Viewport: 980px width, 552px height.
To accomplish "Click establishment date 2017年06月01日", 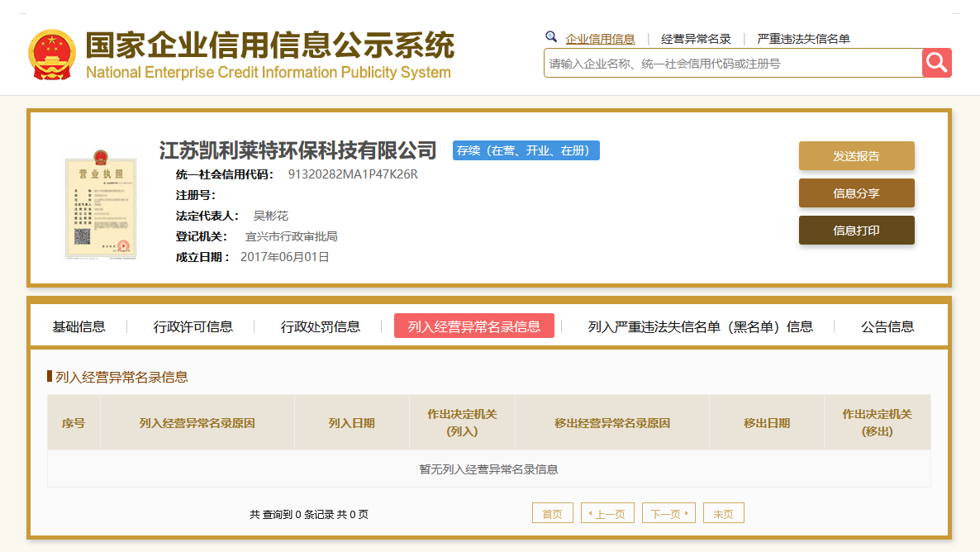I will pos(284,257).
